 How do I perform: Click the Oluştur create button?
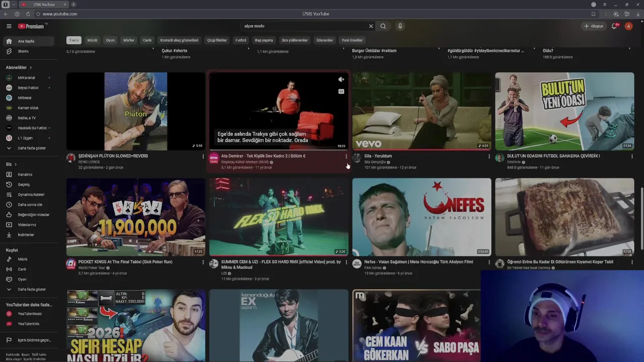pos(594,26)
